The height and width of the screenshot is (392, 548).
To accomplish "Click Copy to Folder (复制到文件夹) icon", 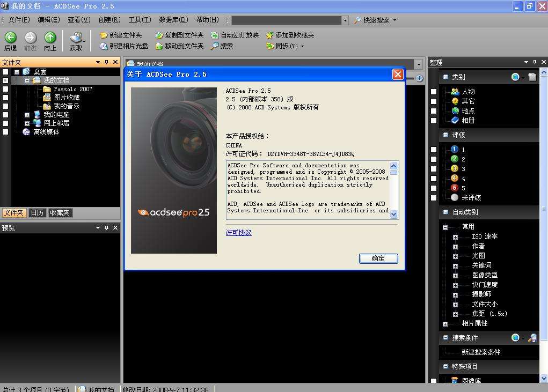I will point(159,35).
